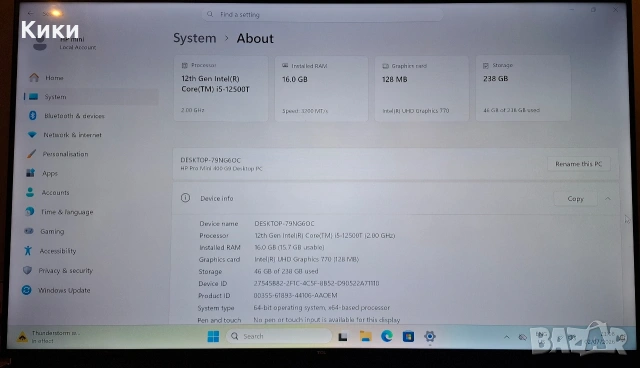
Task: Open File Explorer from taskbar
Action: (365, 336)
